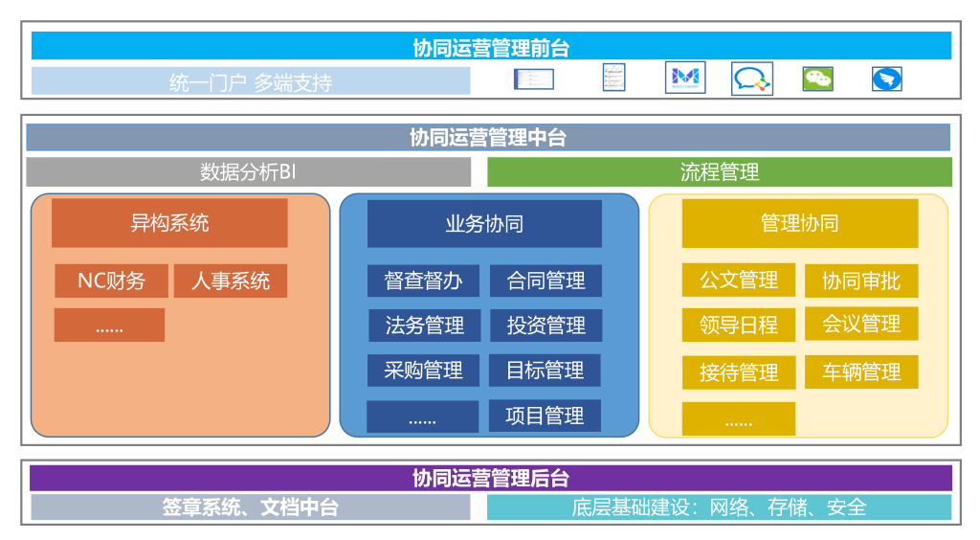
Task: Choose the 项目管理 module
Action: coord(546,416)
